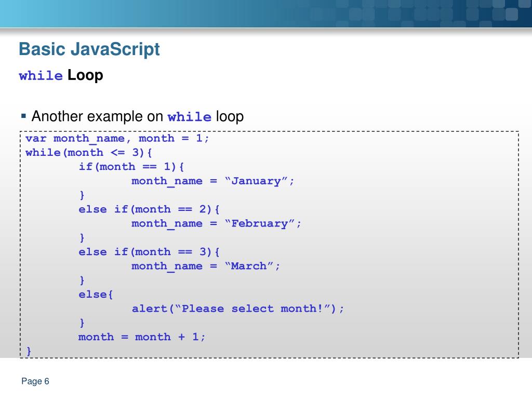Screen dimensions: 532x399
Task: Click the line 'month = month + 1;'
Action: [x=142, y=337]
